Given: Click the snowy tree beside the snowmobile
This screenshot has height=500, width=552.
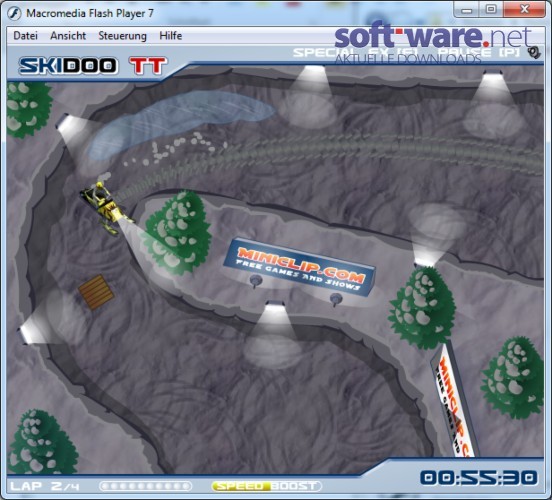Looking at the screenshot, I should 177,233.
